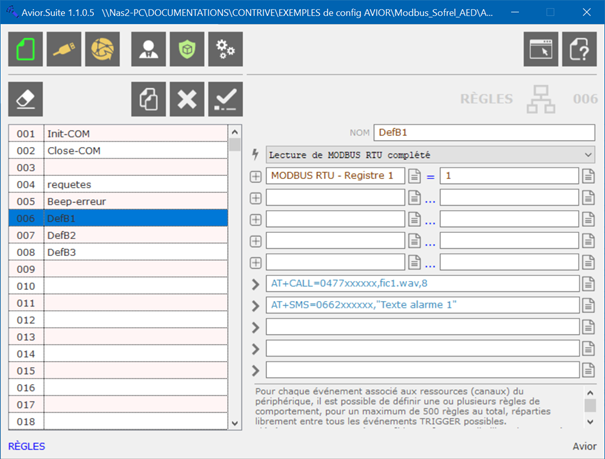Screen dimensions: 605x459
Task: Click the equals operator after Registre 1
Action: click(430, 177)
